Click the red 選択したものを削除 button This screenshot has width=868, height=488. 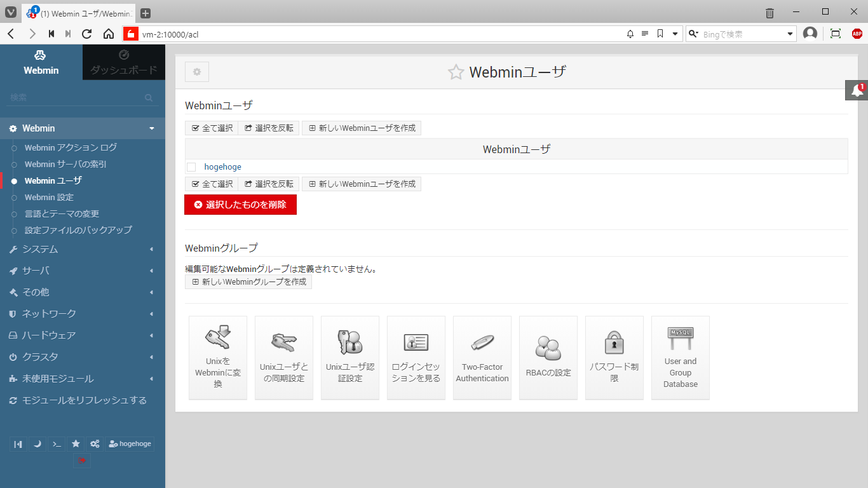240,205
